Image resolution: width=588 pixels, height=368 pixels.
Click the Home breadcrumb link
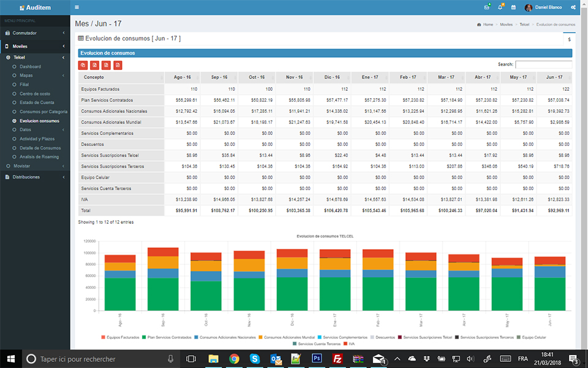488,25
